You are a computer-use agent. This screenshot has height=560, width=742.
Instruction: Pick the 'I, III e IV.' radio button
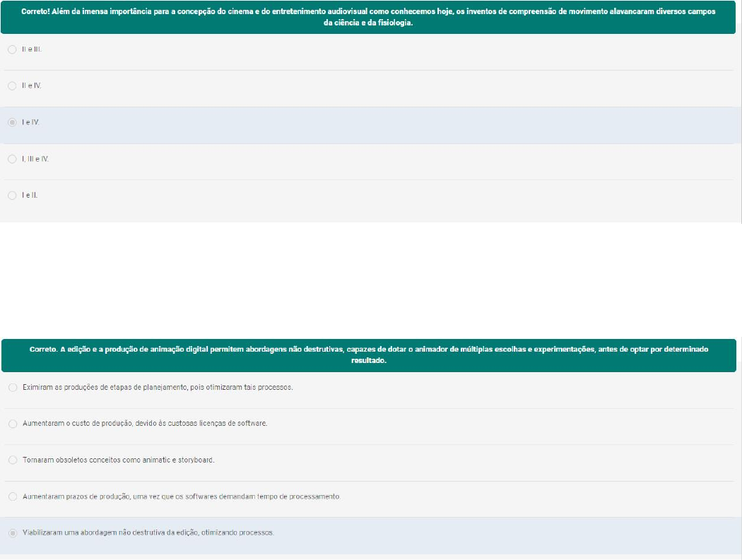click(12, 159)
